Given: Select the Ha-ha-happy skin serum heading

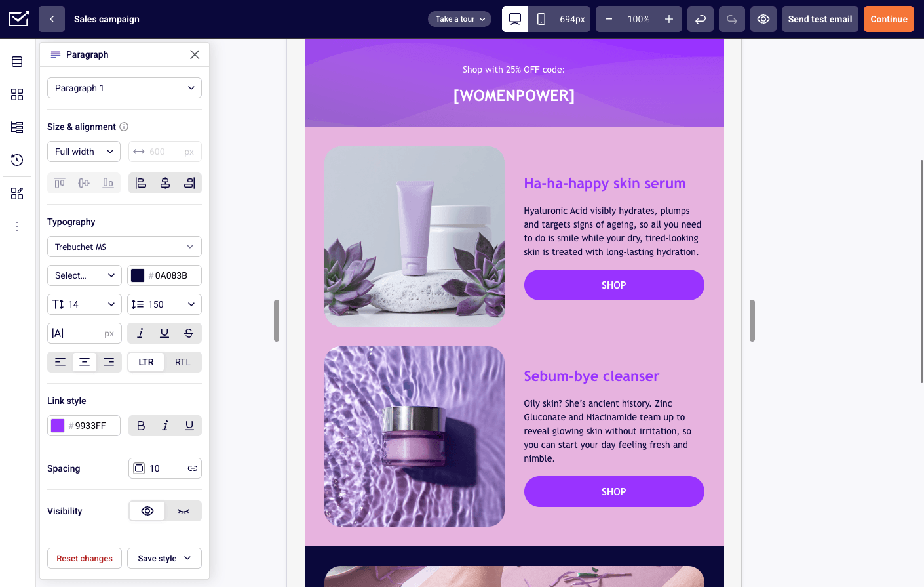Looking at the screenshot, I should pos(605,183).
